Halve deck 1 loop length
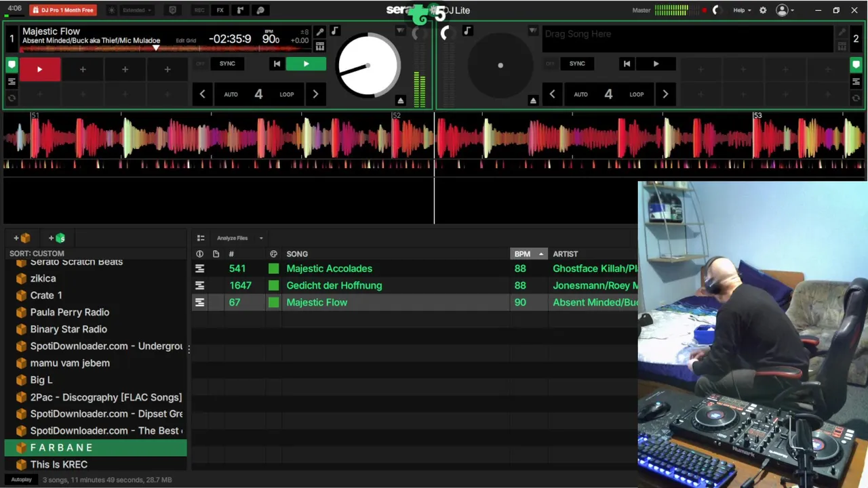 pos(202,94)
